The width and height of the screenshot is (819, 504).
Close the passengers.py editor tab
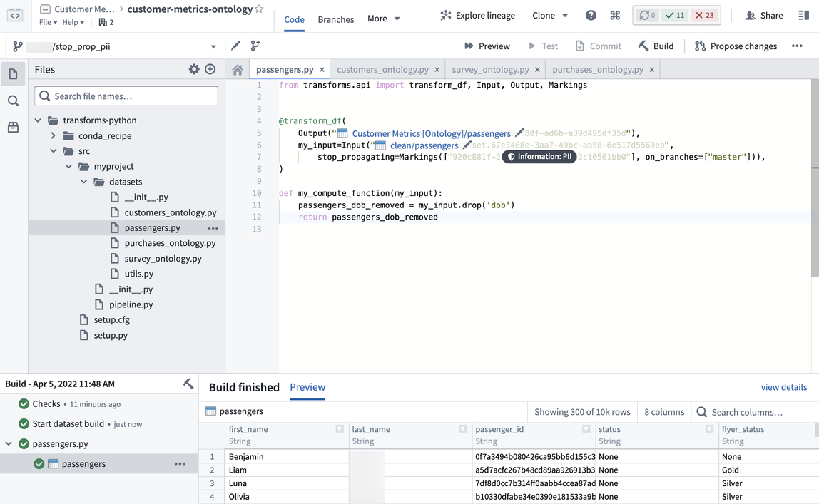322,70
